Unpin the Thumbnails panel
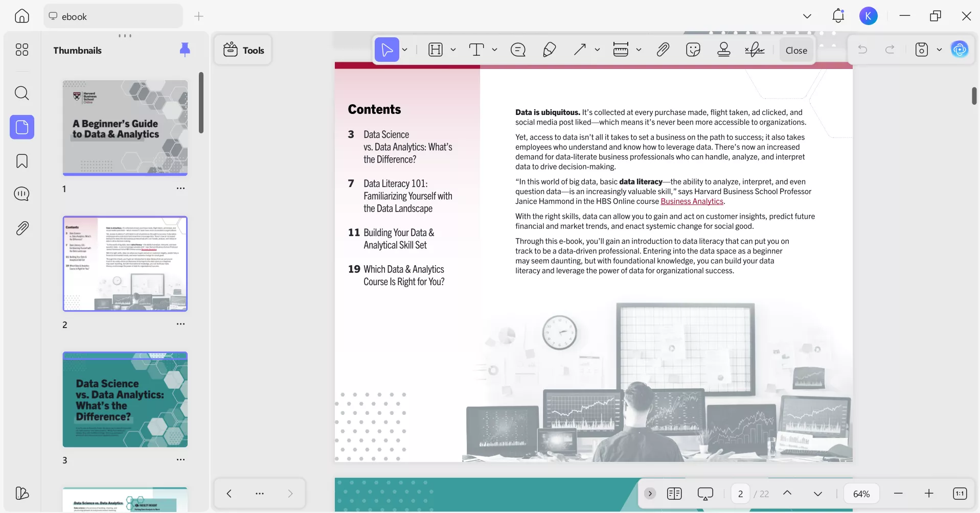 tap(185, 49)
